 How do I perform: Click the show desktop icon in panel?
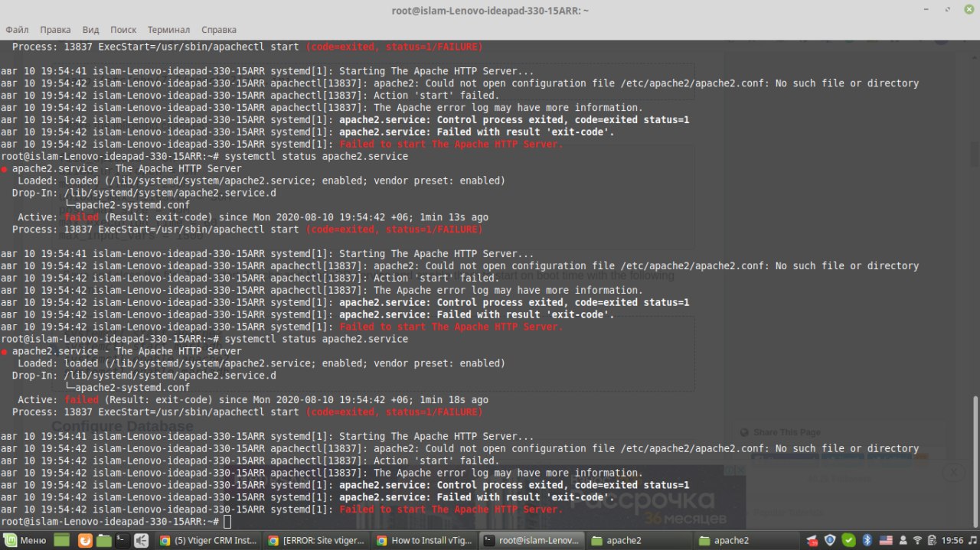(61, 541)
